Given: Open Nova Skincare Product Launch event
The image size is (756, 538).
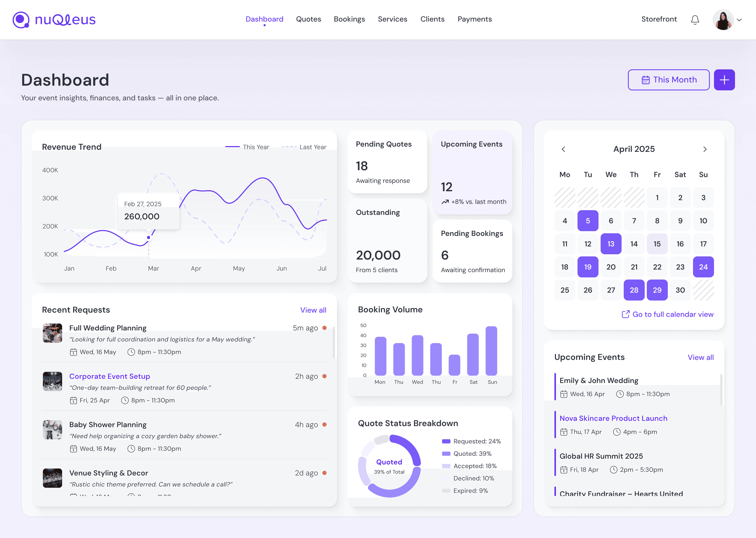Looking at the screenshot, I should (613, 418).
